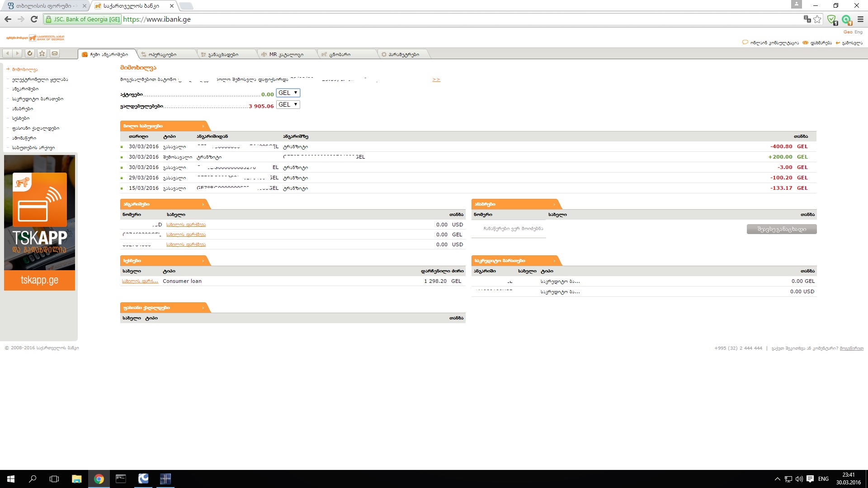Switch site language to Eng
868x488 pixels.
859,32
